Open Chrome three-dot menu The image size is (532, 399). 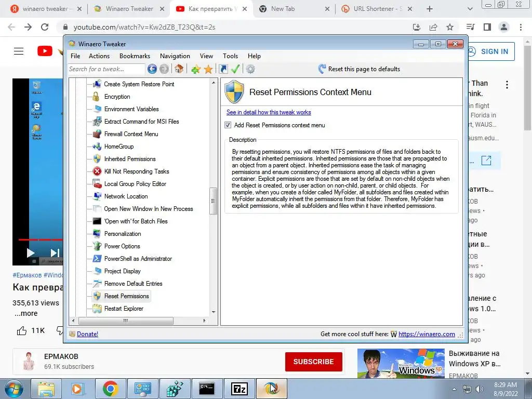pyautogui.click(x=521, y=27)
